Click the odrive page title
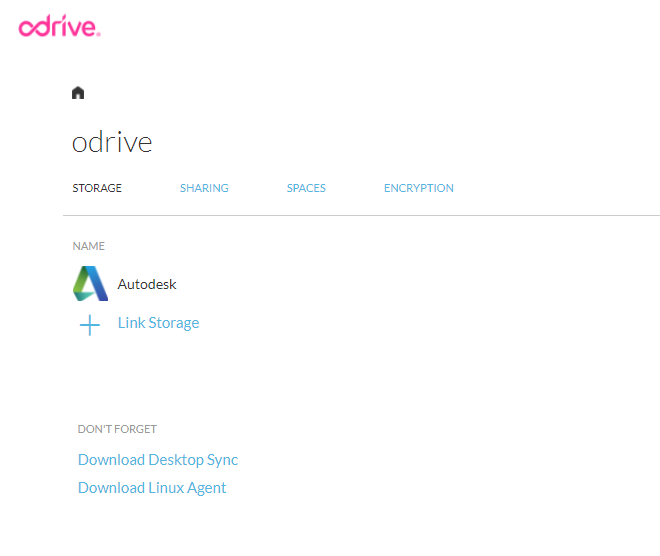This screenshot has width=660, height=556. (x=112, y=142)
